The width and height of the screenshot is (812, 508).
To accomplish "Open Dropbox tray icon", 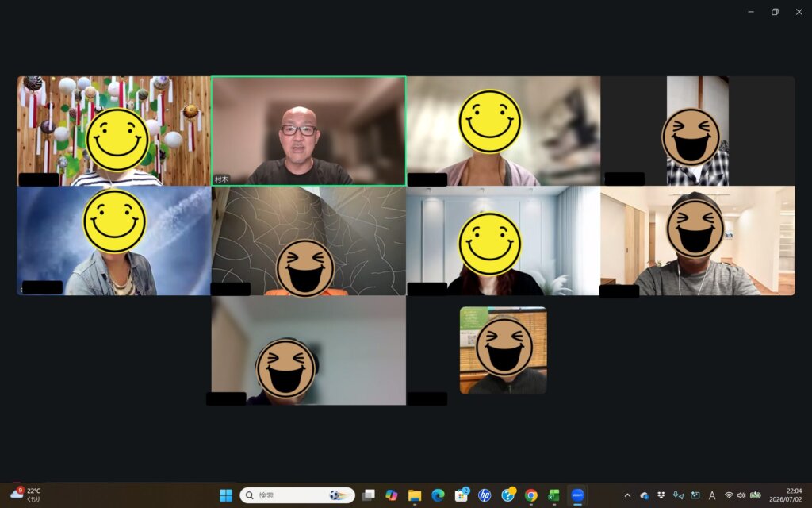I will pos(661,495).
